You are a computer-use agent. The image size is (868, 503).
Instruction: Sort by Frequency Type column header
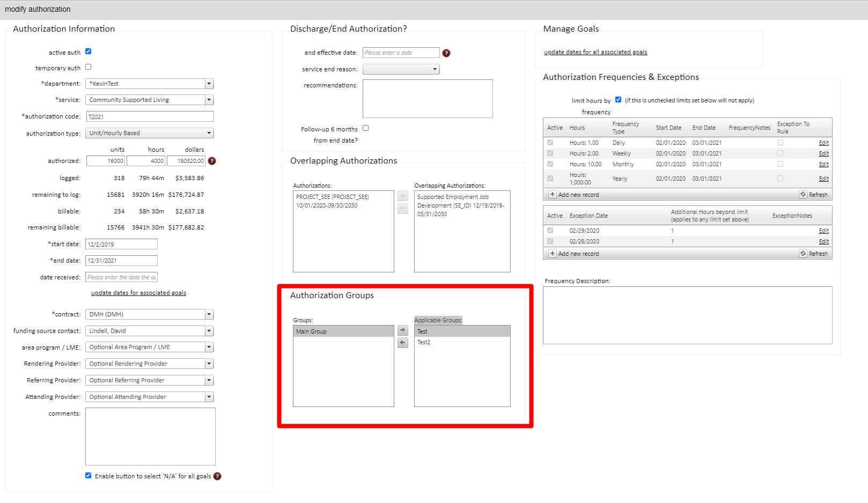tap(626, 128)
